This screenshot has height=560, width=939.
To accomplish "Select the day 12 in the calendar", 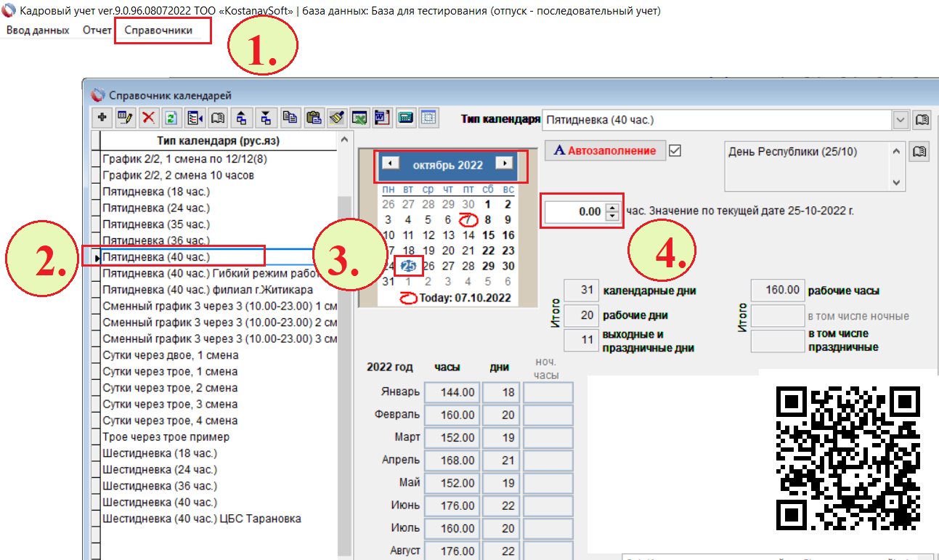I will [x=428, y=235].
